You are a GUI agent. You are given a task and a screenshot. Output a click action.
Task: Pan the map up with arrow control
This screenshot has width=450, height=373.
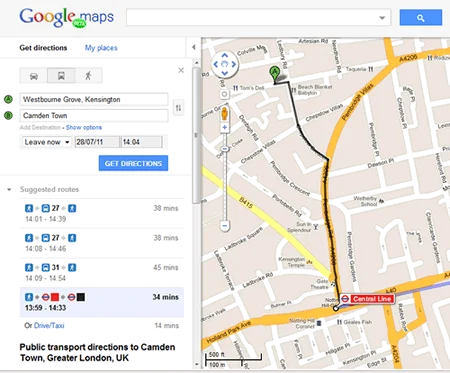[x=225, y=55]
